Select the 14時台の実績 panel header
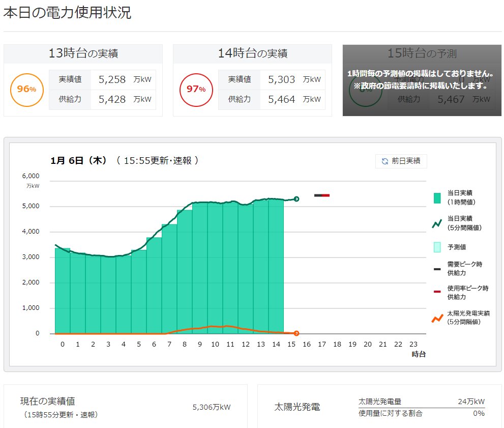 252,54
